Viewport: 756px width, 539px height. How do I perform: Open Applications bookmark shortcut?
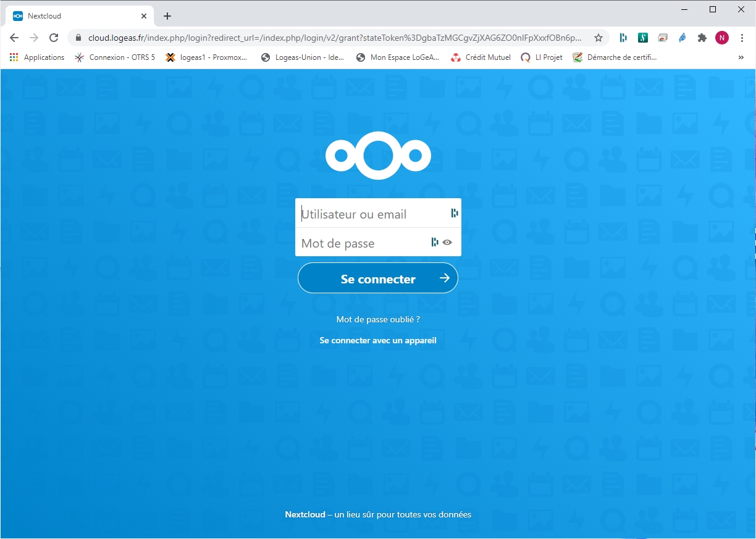click(x=37, y=57)
